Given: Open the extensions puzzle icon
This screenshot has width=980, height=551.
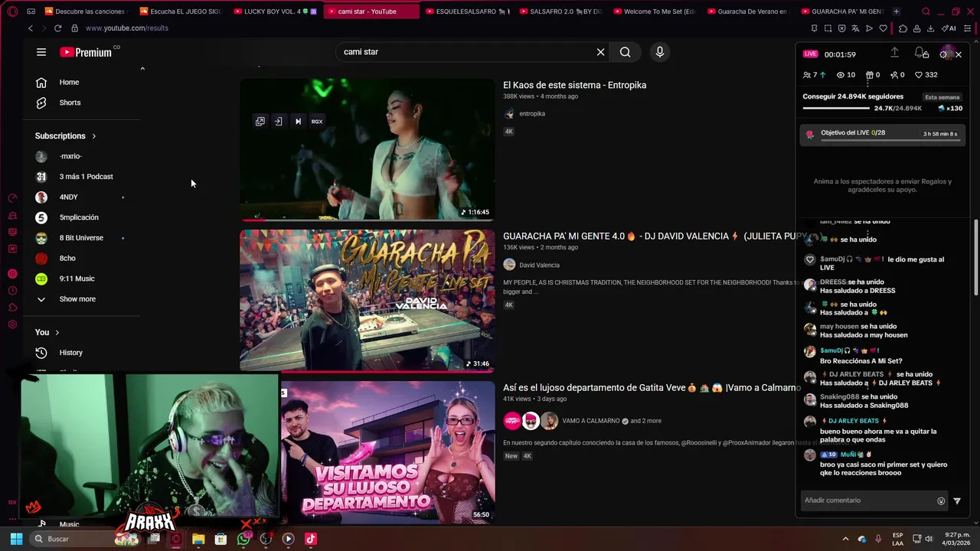Looking at the screenshot, I should [903, 28].
